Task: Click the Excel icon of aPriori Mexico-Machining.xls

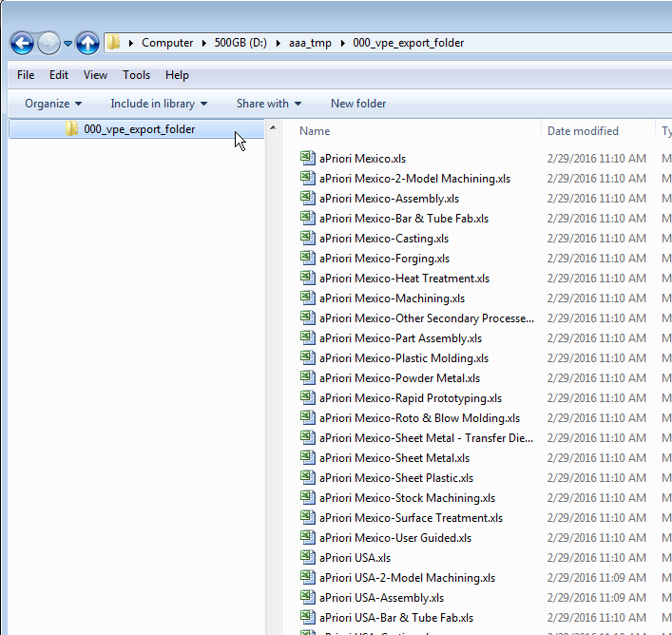Action: tap(307, 298)
